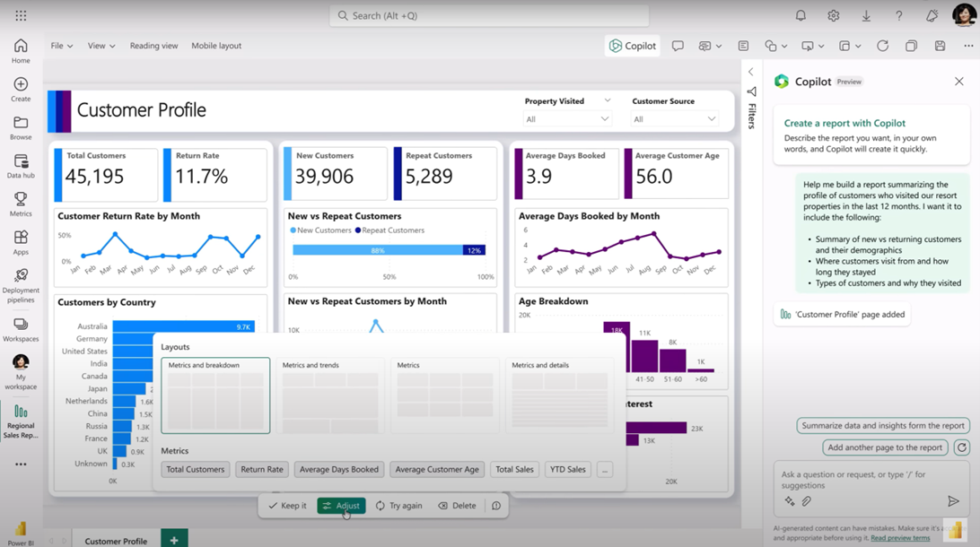Screen dimensions: 980x547
Task: Expand the Filters pane arrow
Action: point(751,72)
